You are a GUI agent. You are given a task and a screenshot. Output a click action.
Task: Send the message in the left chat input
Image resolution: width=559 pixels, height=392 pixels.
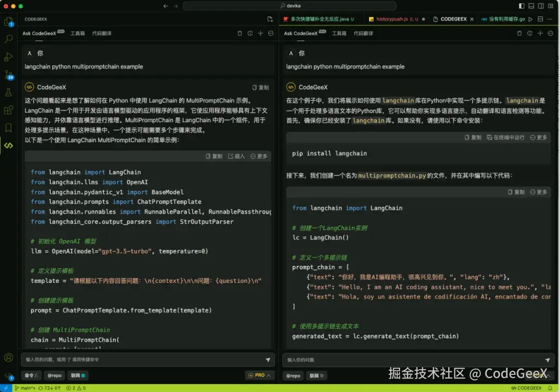pos(268,359)
